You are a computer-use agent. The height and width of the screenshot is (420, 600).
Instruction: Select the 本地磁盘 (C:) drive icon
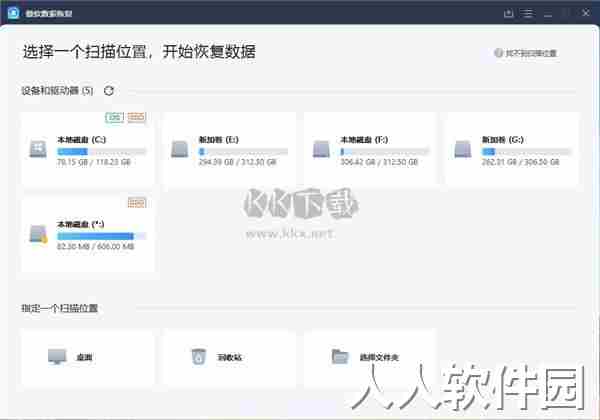pos(38,149)
